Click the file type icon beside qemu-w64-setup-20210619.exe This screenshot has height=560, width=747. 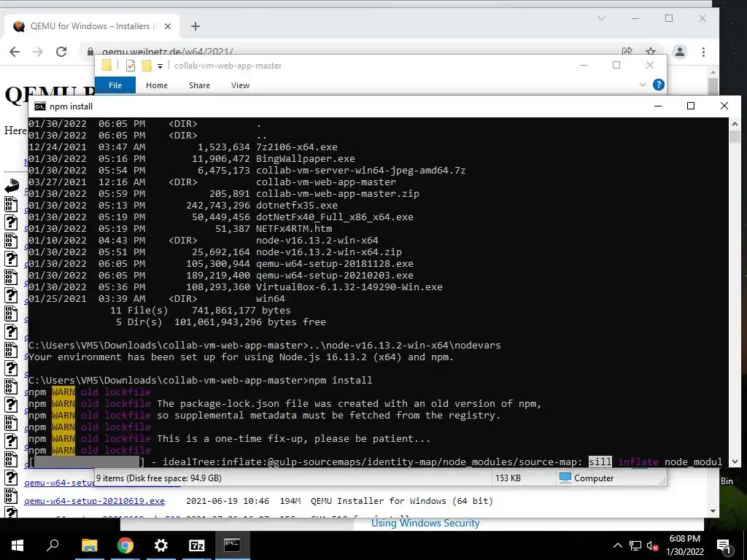pos(11,496)
